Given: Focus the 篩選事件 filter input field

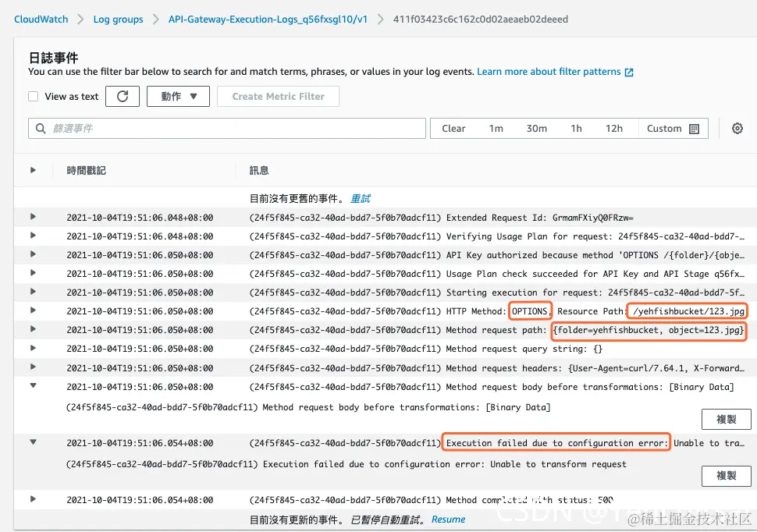Looking at the screenshot, I should point(227,129).
